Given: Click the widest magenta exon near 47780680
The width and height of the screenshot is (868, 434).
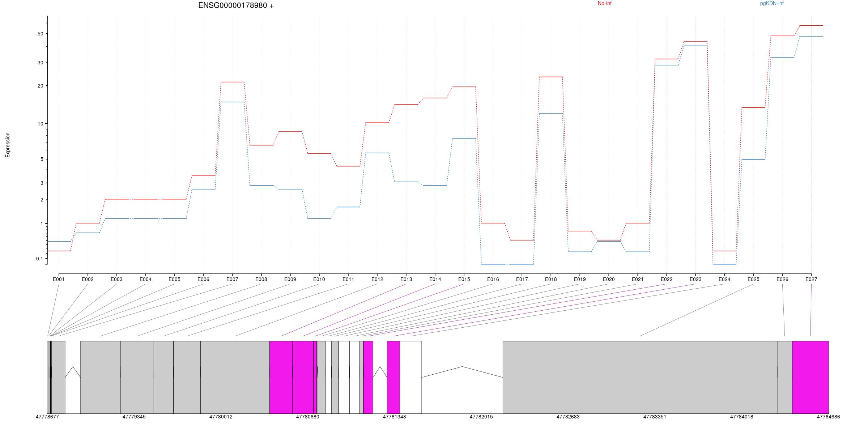Looking at the screenshot, I should click(281, 377).
